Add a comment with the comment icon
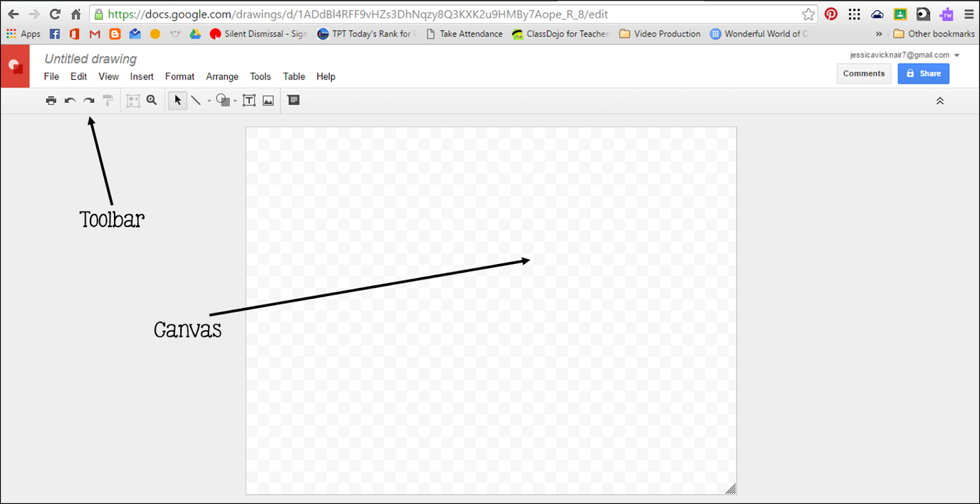The image size is (980, 504). [294, 100]
